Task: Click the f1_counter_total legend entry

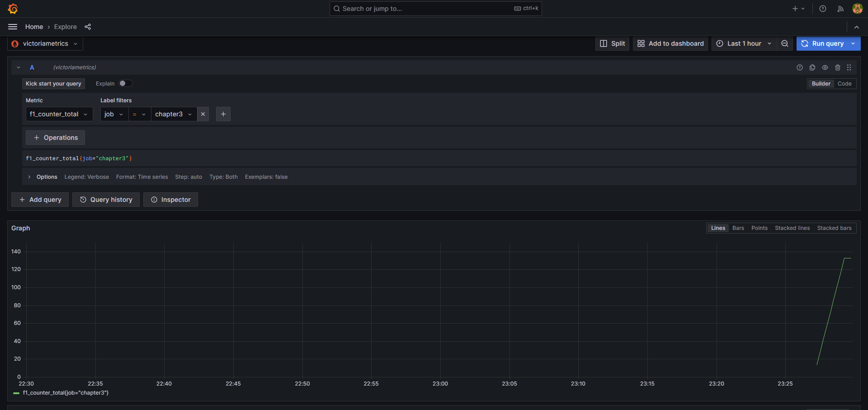Action: 66,393
